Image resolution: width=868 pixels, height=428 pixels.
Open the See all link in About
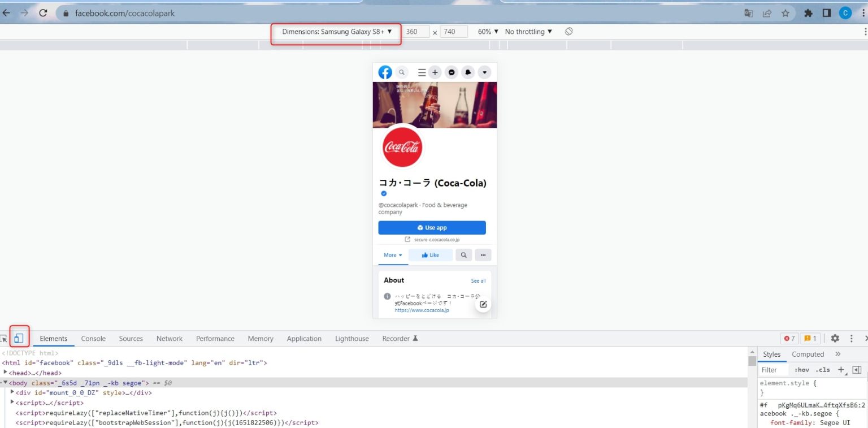(478, 280)
